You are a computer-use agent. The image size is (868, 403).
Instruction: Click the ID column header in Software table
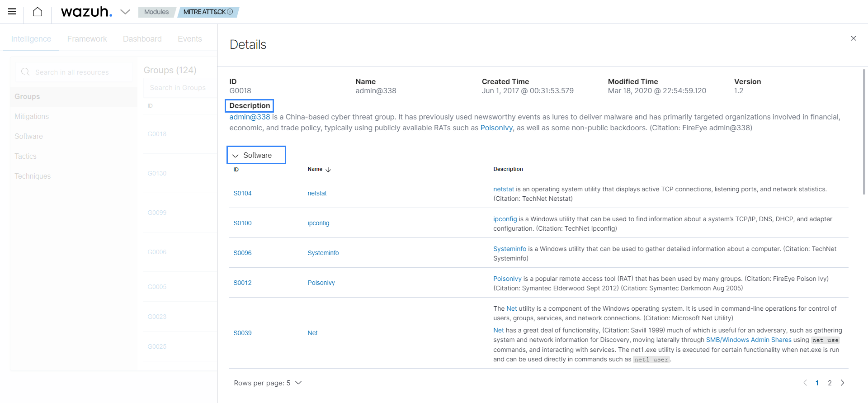tap(236, 170)
